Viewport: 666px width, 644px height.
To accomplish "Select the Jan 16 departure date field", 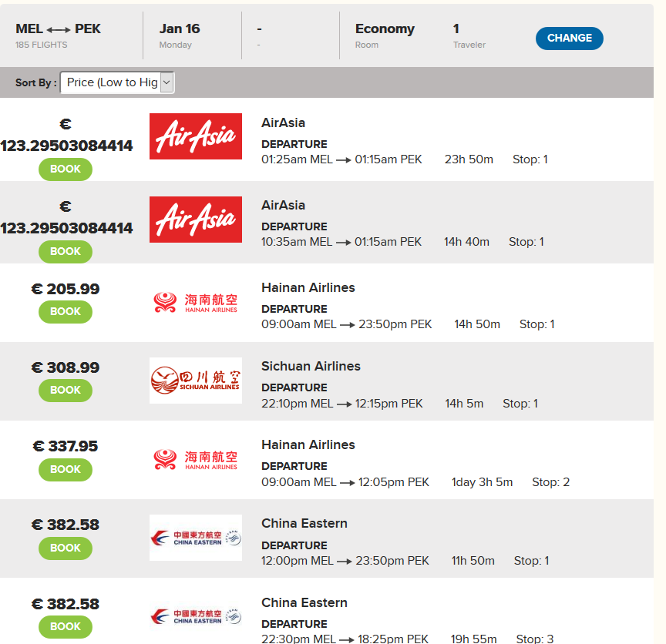I will (193, 35).
